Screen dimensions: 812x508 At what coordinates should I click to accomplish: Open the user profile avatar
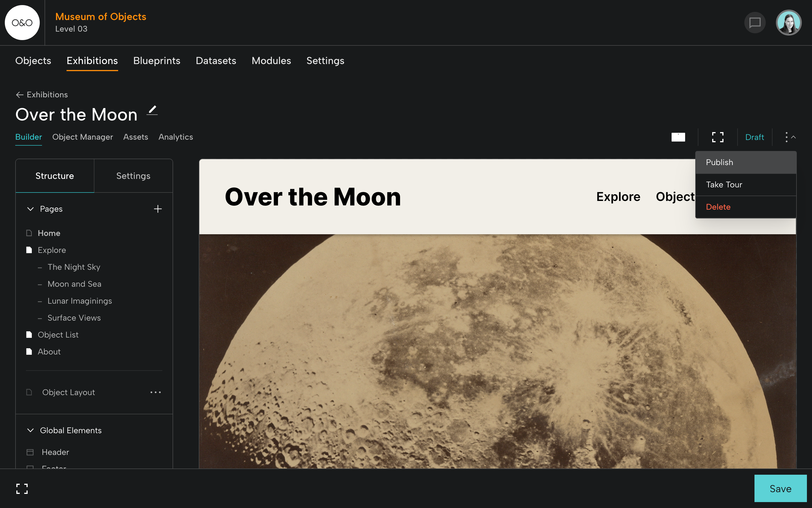pos(789,23)
